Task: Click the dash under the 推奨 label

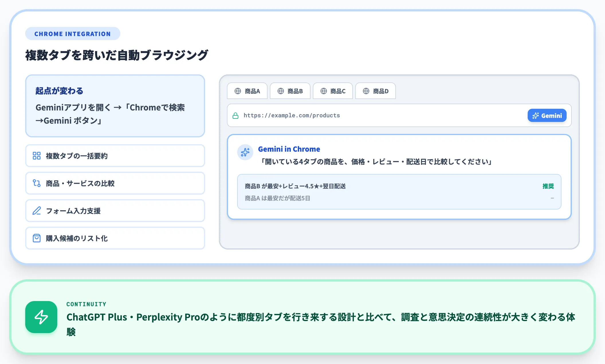Action: click(552, 198)
